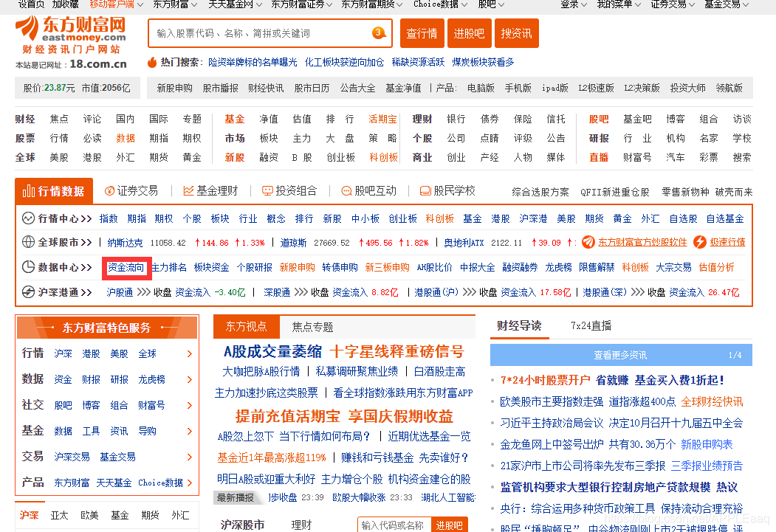This screenshot has width=776, height=532.
Task: Expand the 产品 row arrow in 特色服务
Action: (190, 483)
